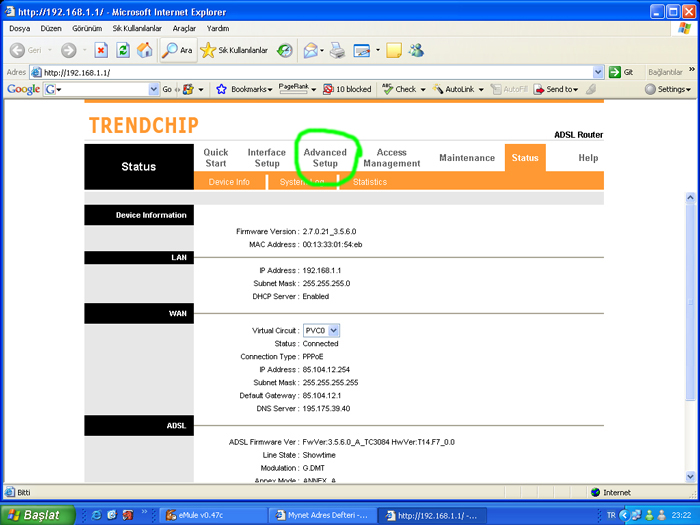Select the orange Status tab
The image size is (700, 525).
525,158
